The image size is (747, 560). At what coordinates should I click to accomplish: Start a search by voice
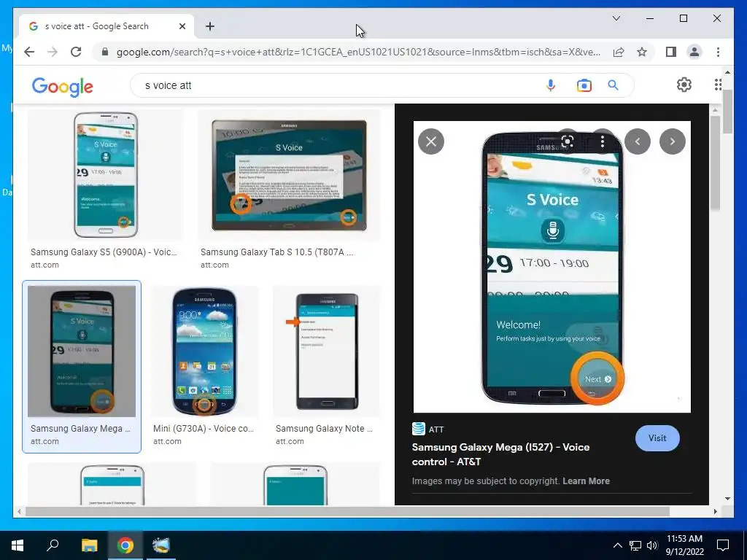[x=551, y=85]
